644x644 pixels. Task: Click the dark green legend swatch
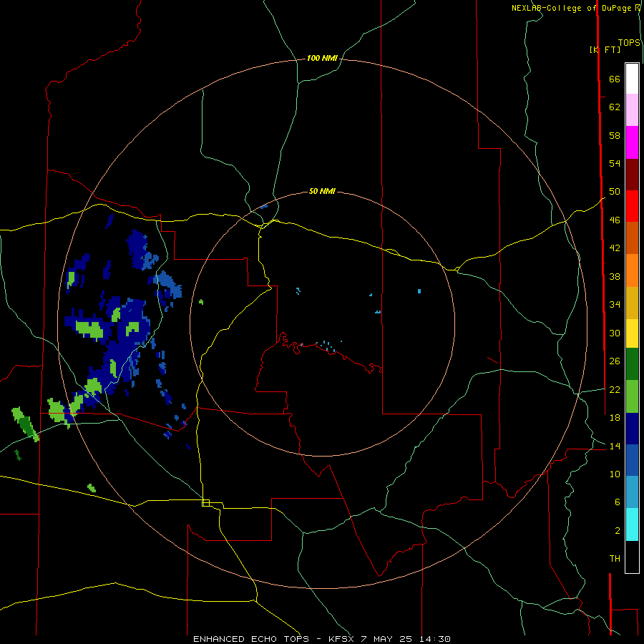point(632,364)
